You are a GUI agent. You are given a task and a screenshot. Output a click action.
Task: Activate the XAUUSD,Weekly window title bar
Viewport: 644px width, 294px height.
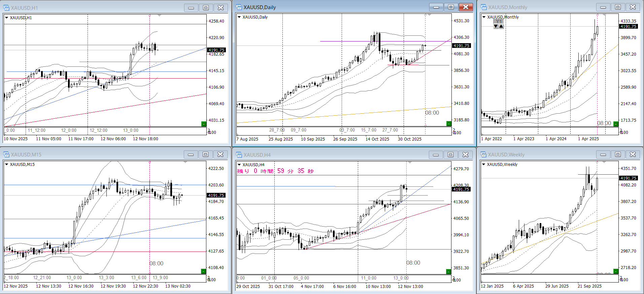coord(555,155)
